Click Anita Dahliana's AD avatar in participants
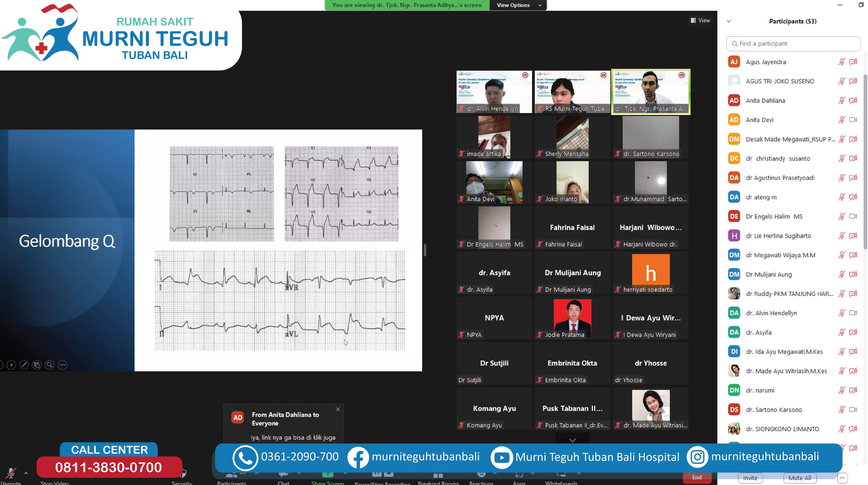 pyautogui.click(x=734, y=100)
